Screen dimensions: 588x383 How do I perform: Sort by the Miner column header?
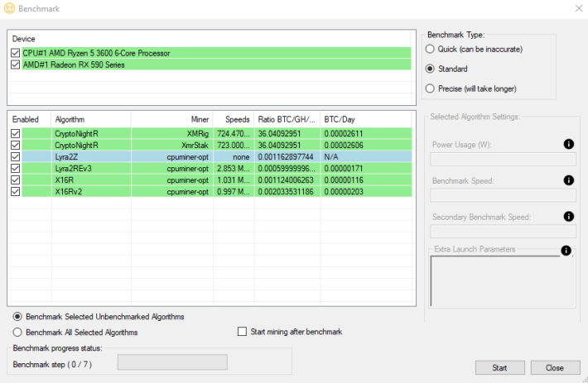tap(171, 119)
